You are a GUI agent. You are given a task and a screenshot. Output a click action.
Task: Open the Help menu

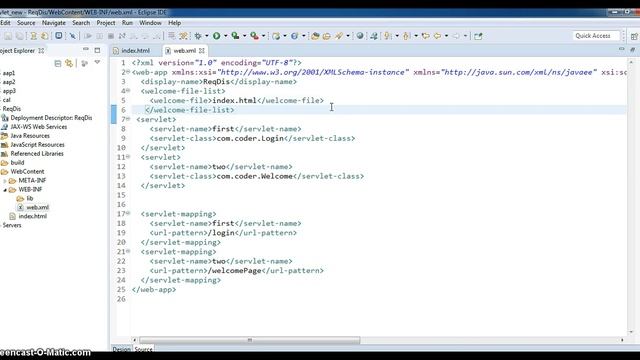tap(174, 23)
